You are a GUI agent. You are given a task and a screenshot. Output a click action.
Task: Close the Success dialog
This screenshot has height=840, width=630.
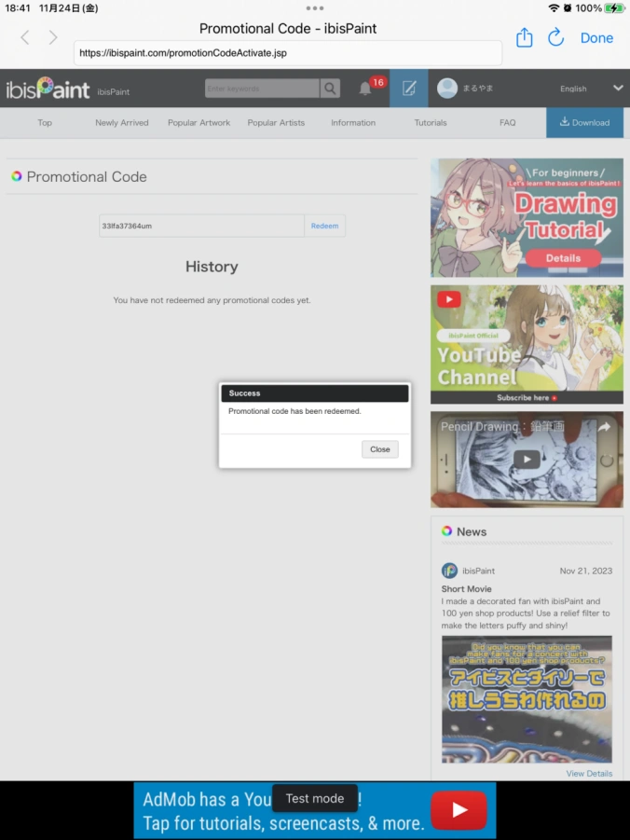[x=379, y=449]
